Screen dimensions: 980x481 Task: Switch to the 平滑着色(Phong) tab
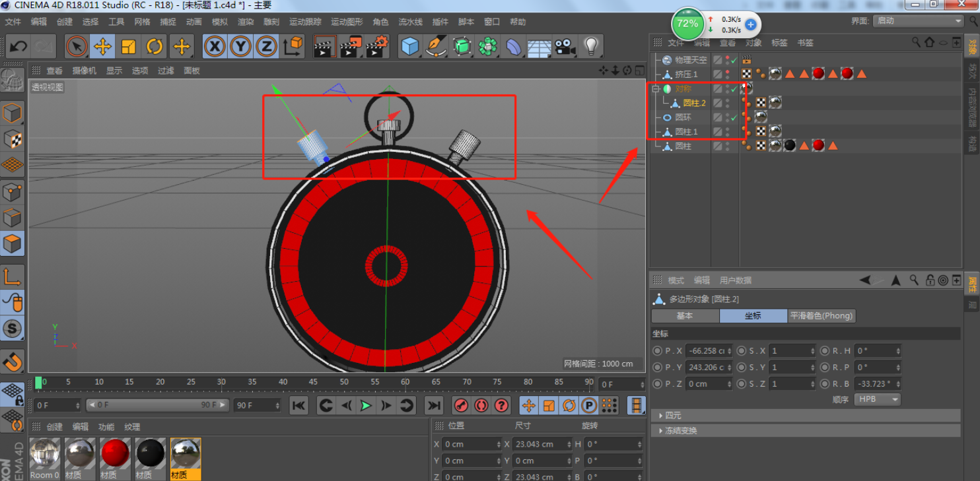click(x=822, y=315)
